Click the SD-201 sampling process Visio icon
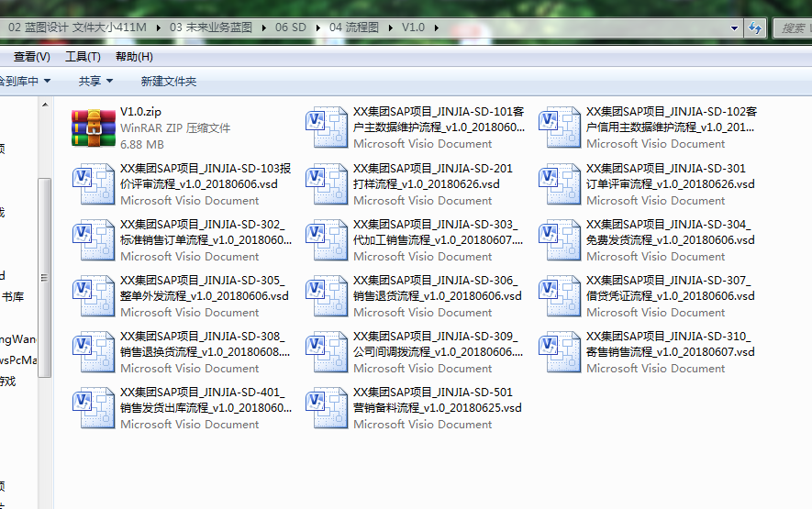Image resolution: width=812 pixels, height=509 pixels. 328,184
